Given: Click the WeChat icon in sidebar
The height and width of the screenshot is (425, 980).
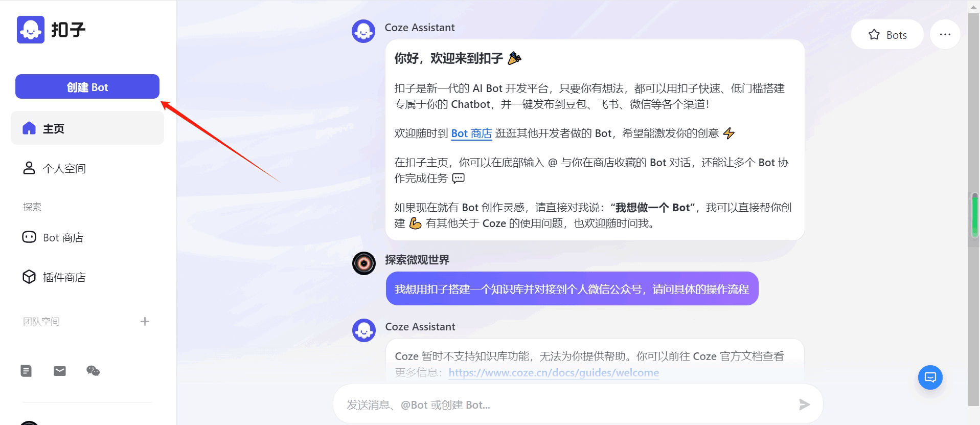Looking at the screenshot, I should click(x=93, y=371).
